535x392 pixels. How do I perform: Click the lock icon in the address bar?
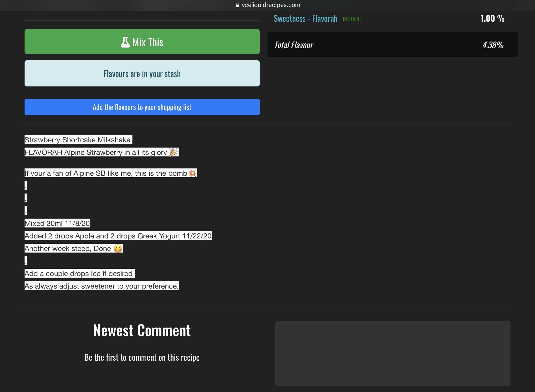[237, 5]
